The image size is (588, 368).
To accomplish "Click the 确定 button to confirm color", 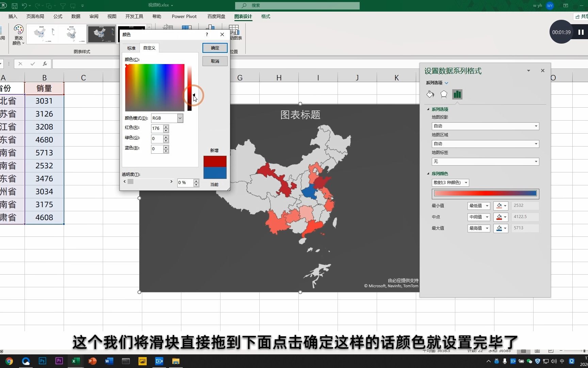I will coord(215,48).
